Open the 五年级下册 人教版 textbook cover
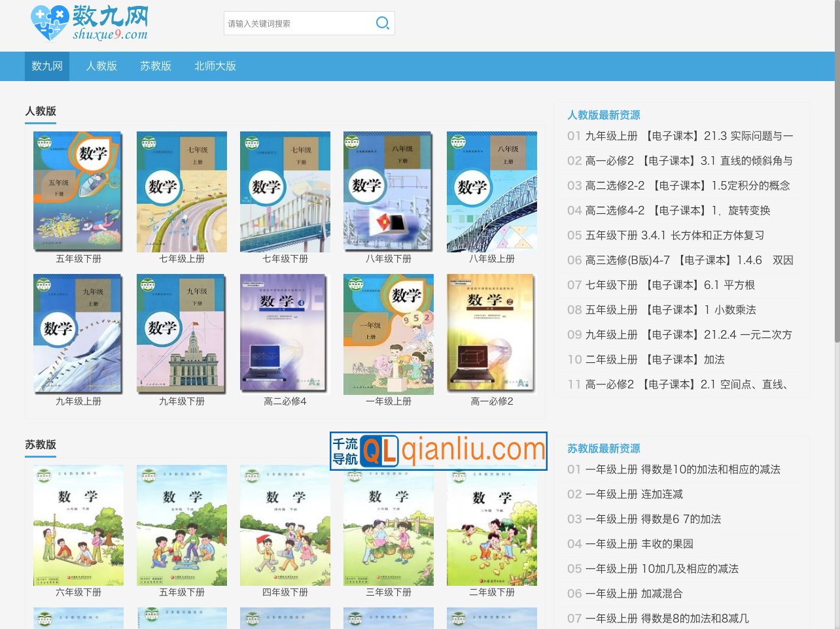Screen dimensions: 840x629 tap(78, 192)
